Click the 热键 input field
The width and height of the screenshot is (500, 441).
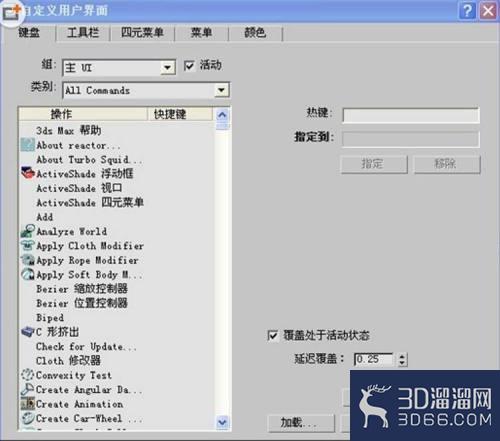tap(411, 115)
